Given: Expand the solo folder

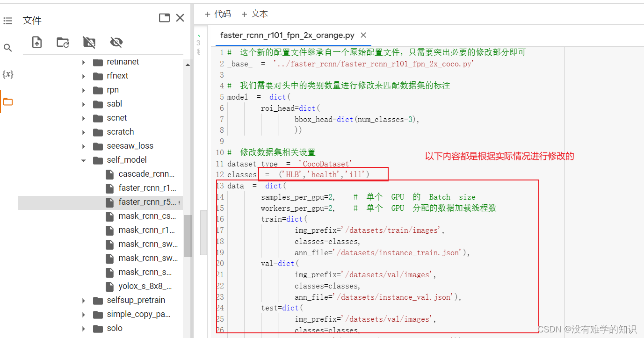Looking at the screenshot, I should [84, 329].
